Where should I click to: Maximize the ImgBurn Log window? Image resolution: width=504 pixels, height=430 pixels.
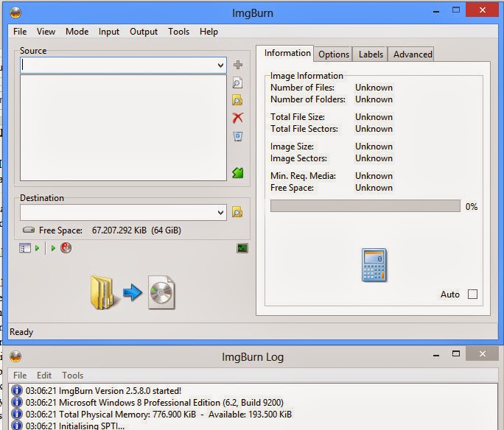point(456,353)
